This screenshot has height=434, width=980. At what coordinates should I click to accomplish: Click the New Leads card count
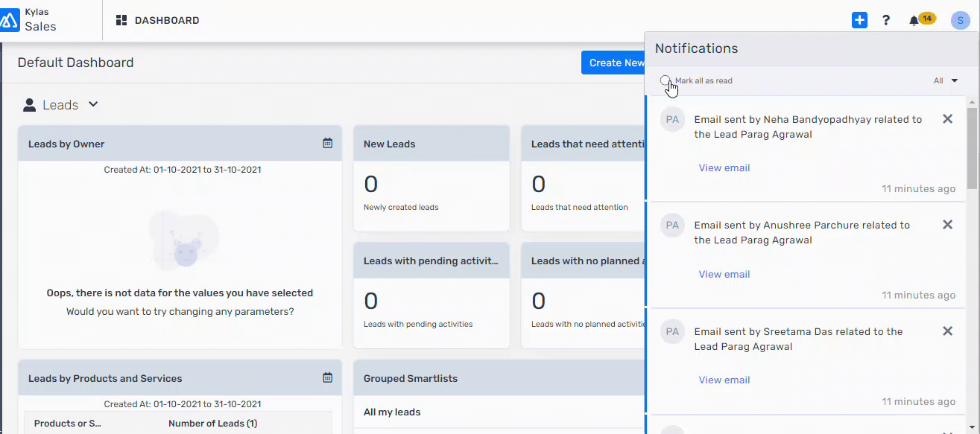[371, 184]
